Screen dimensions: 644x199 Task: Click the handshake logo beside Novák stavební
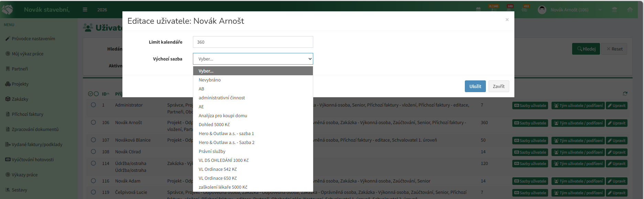coord(8,10)
